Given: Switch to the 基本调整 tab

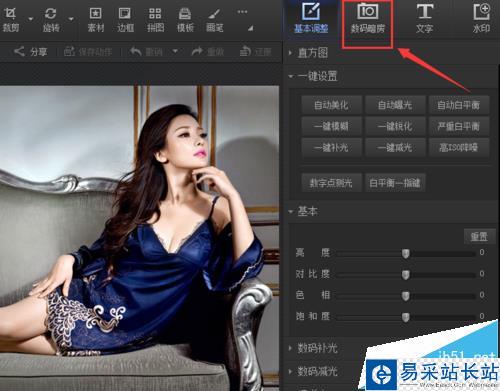Looking at the screenshot, I should (311, 19).
